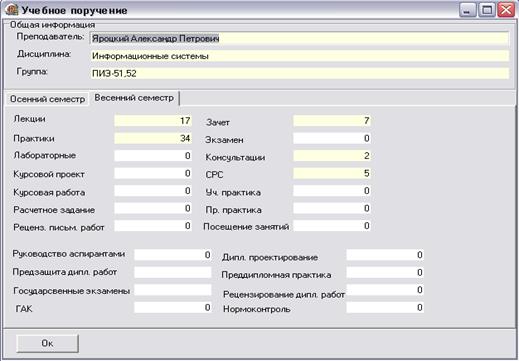This screenshot has height=361, width=519.
Task: Click the Лабораторные value field
Action: click(x=153, y=156)
